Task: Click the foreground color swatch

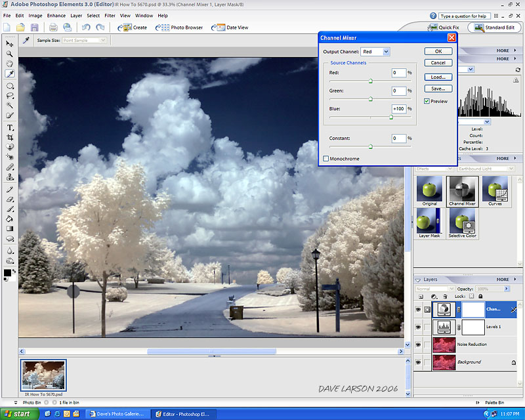Action: pos(7,273)
